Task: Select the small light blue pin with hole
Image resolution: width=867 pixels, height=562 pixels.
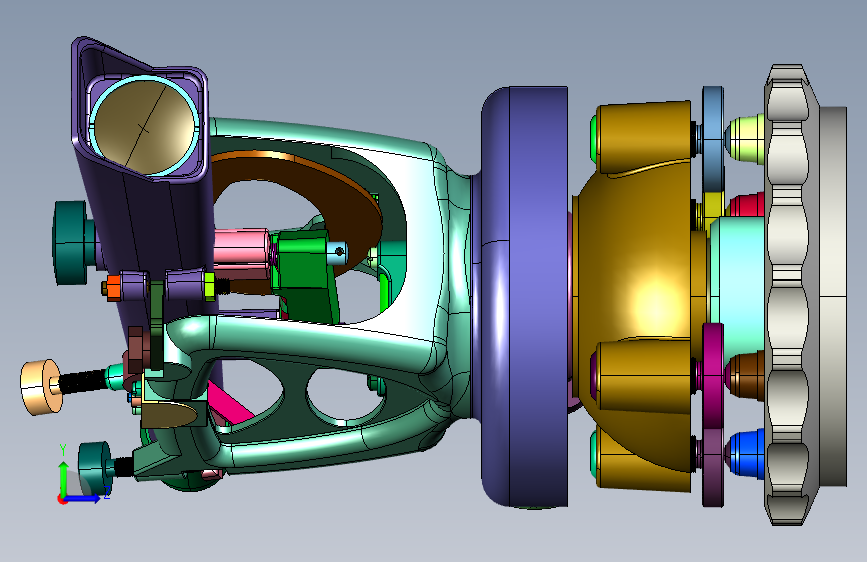Action: tap(337, 253)
